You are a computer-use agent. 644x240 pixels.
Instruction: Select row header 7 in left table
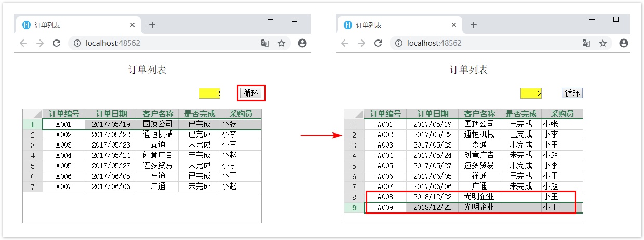33,186
